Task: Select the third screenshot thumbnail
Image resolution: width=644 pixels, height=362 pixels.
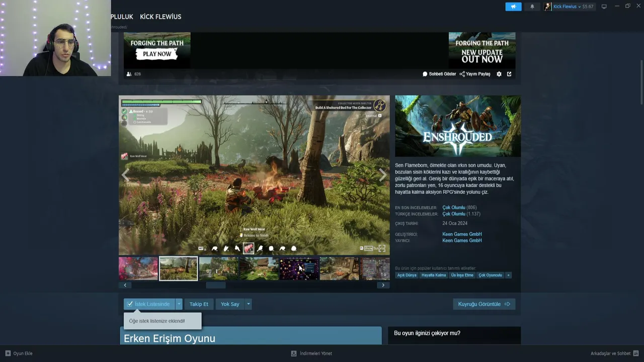Action: 219,268
